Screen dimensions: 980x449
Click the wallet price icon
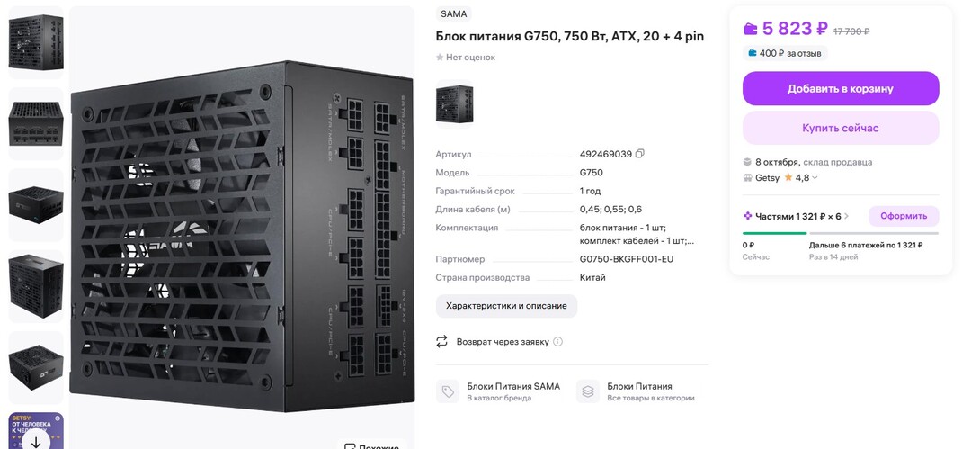tap(751, 29)
